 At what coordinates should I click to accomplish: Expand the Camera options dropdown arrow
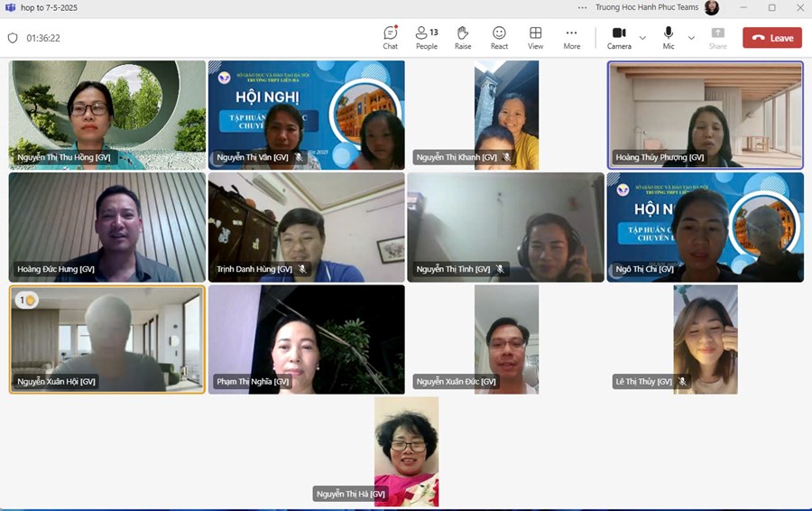tap(642, 38)
